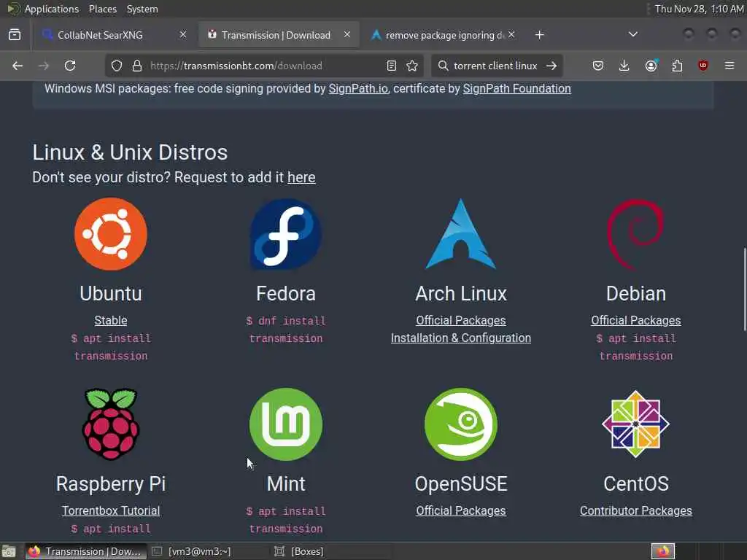
Task: Click the 'torrent client linux' search field
Action: 495,66
